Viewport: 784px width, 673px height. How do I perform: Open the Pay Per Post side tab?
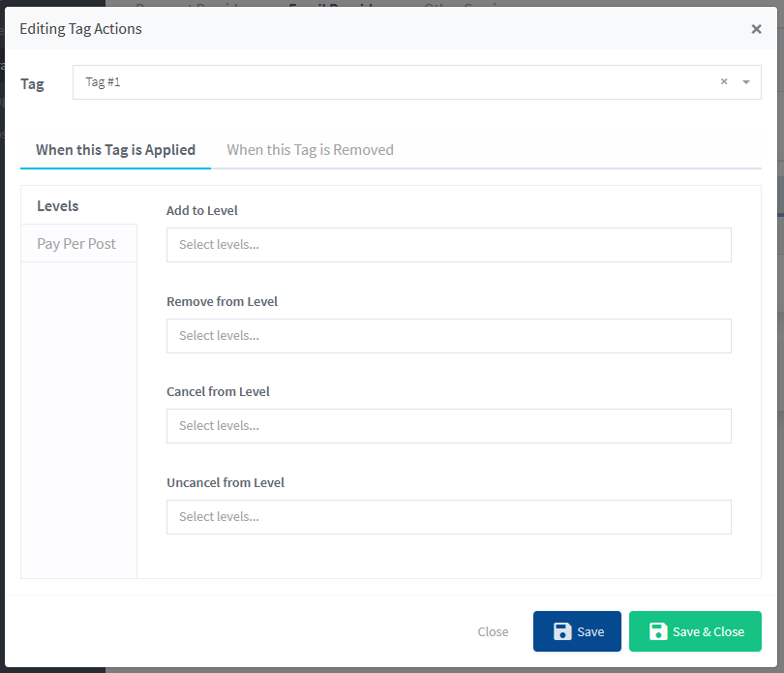[76, 244]
